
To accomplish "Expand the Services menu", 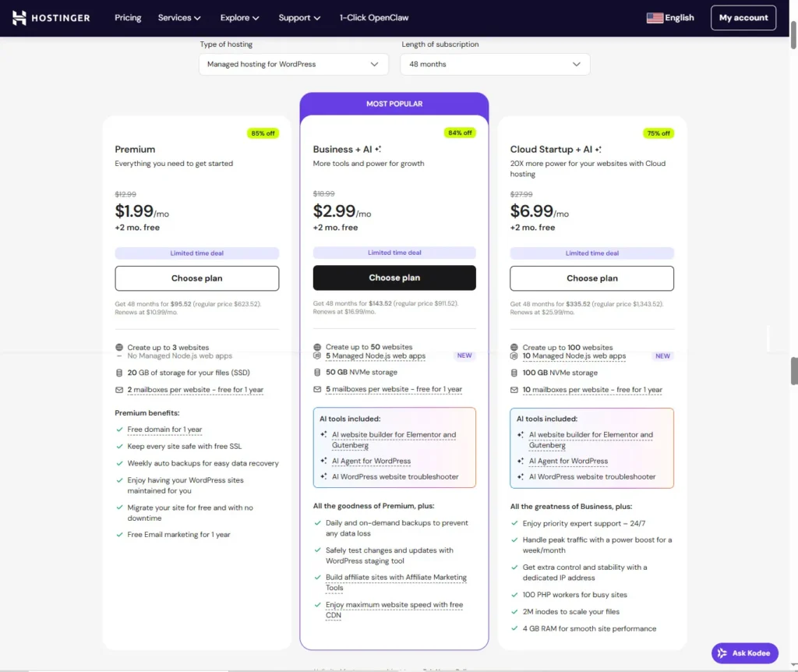I will 179,18.
